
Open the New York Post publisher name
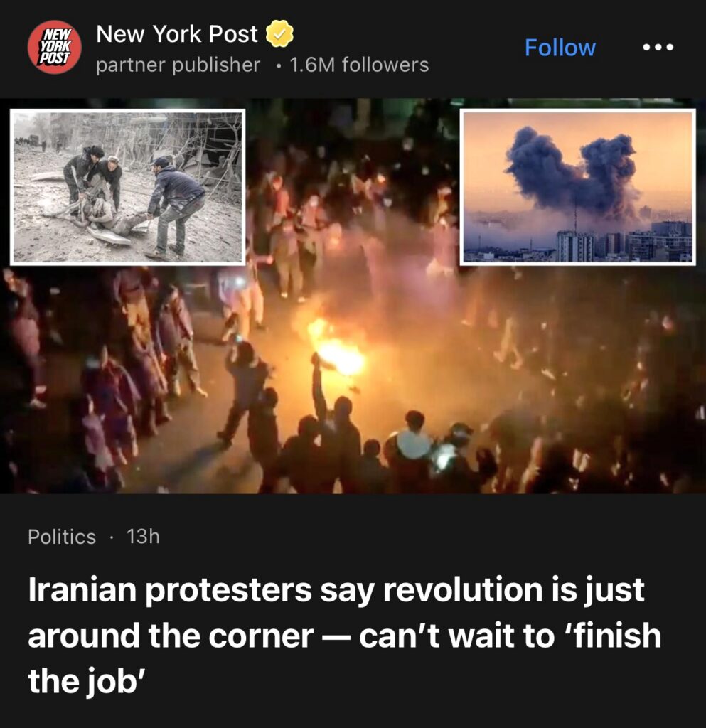pos(176,34)
